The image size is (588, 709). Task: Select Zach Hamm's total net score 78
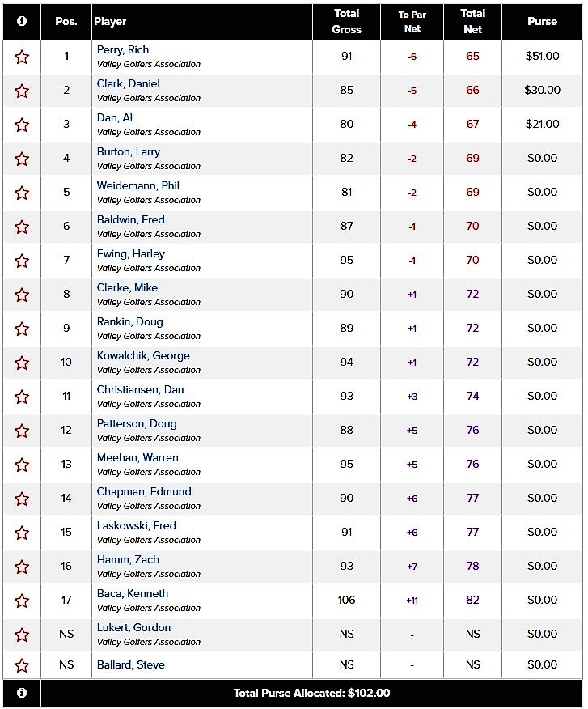coord(472,566)
